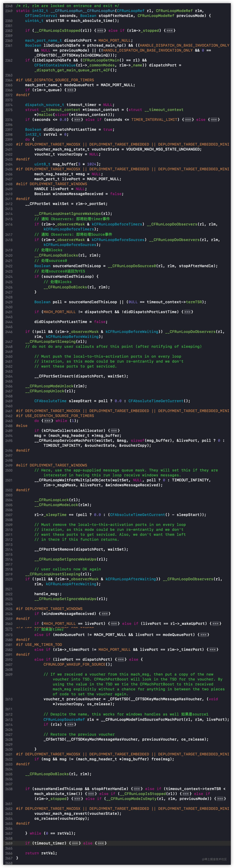
Task: Expand the folded "do { } while (1)" body
Action: coord(48,421)
